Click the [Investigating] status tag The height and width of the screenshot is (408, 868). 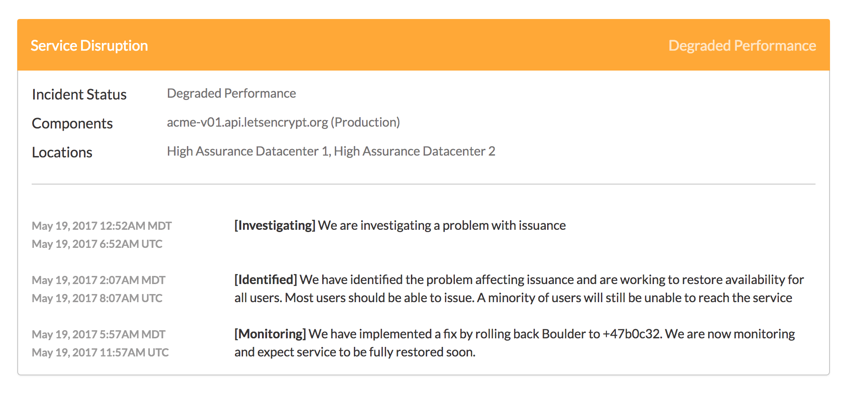click(x=275, y=225)
